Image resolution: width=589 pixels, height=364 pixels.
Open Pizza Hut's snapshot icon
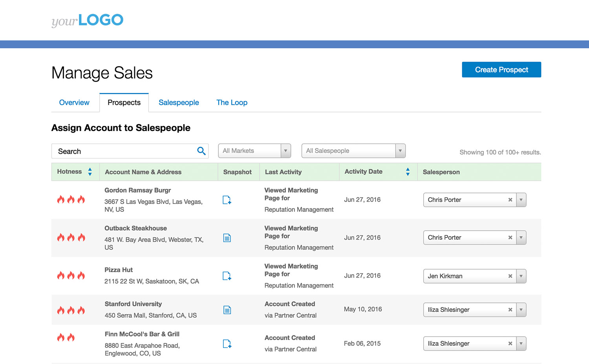(x=227, y=276)
